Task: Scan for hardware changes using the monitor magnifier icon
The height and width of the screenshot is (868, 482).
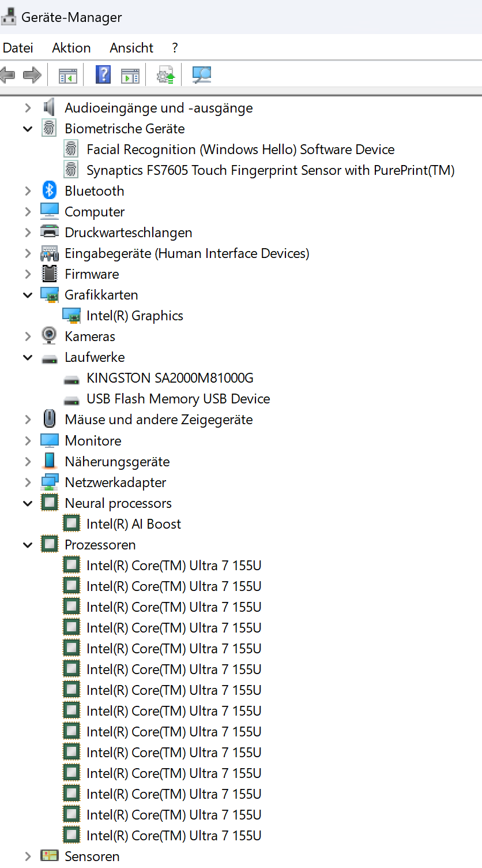Action: (202, 75)
